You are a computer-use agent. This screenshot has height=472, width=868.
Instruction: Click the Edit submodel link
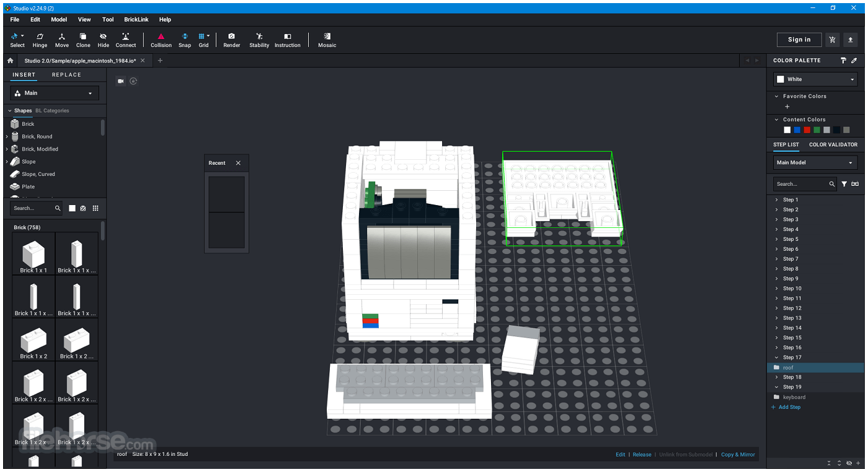point(620,455)
